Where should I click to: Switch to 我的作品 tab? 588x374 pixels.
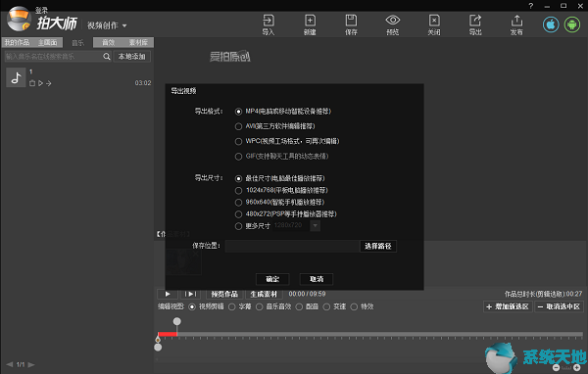[17, 42]
